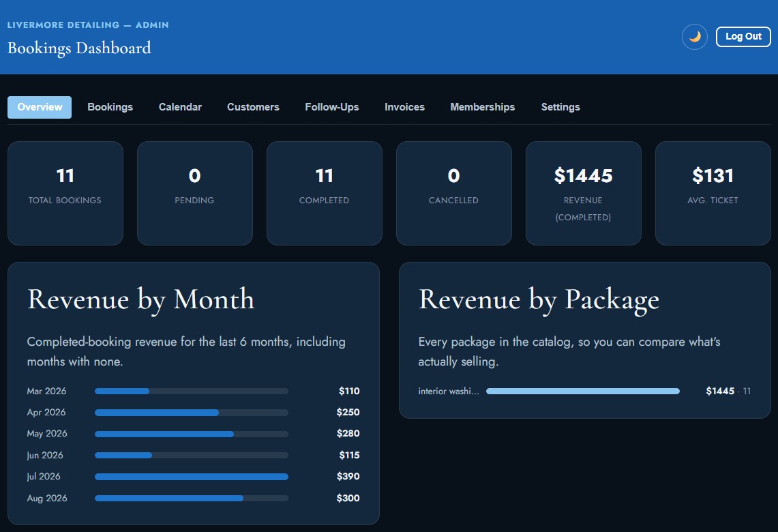Screen dimensions: 778x532
Task: Go to the Customers tab
Action: [x=253, y=107]
